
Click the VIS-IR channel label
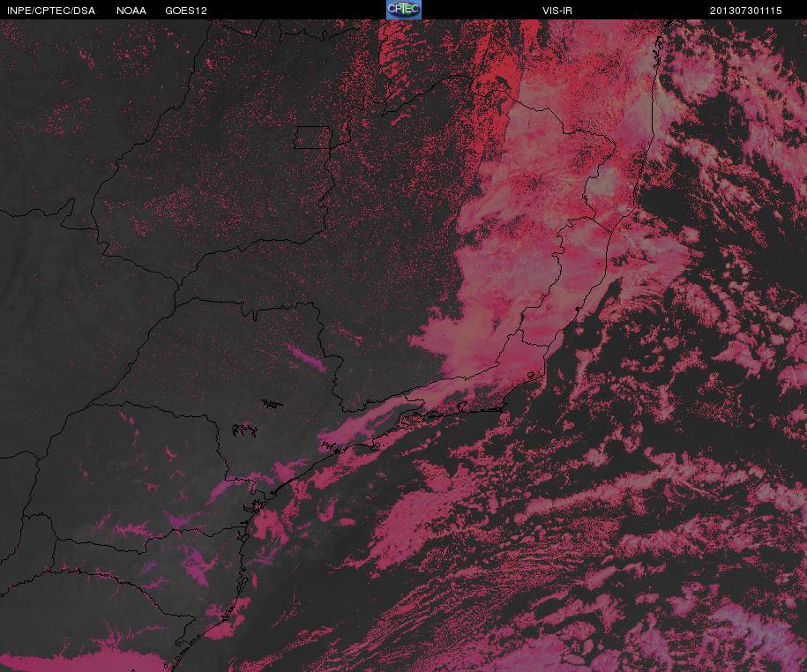(557, 11)
